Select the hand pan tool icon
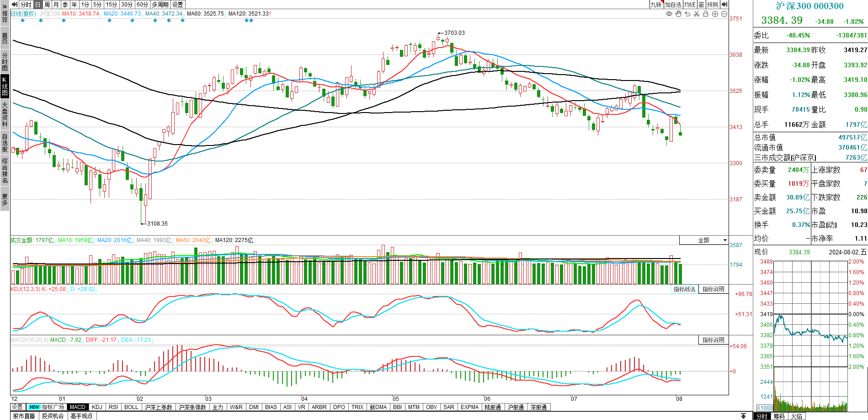The width and height of the screenshot is (868, 420). pyautogui.click(x=678, y=14)
